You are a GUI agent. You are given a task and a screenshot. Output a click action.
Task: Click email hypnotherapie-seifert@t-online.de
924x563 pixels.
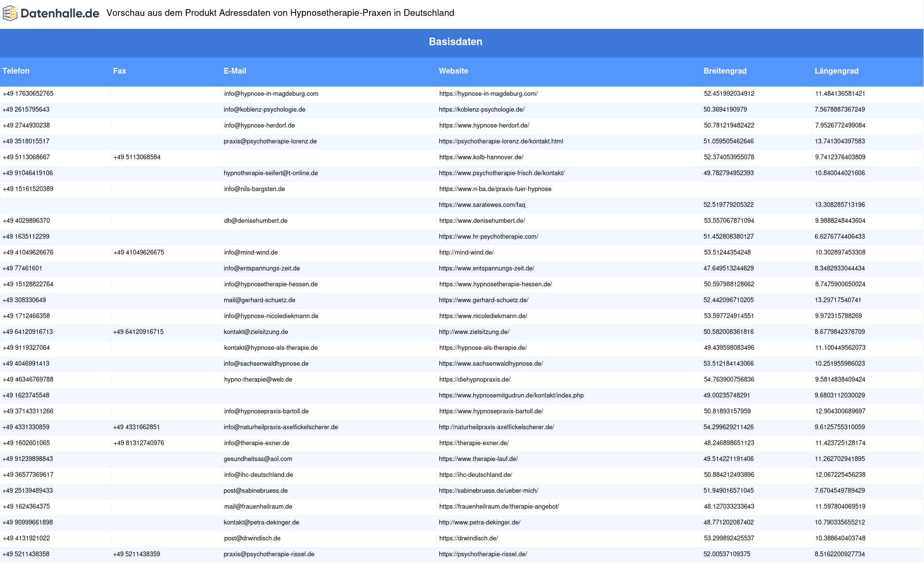(x=270, y=173)
